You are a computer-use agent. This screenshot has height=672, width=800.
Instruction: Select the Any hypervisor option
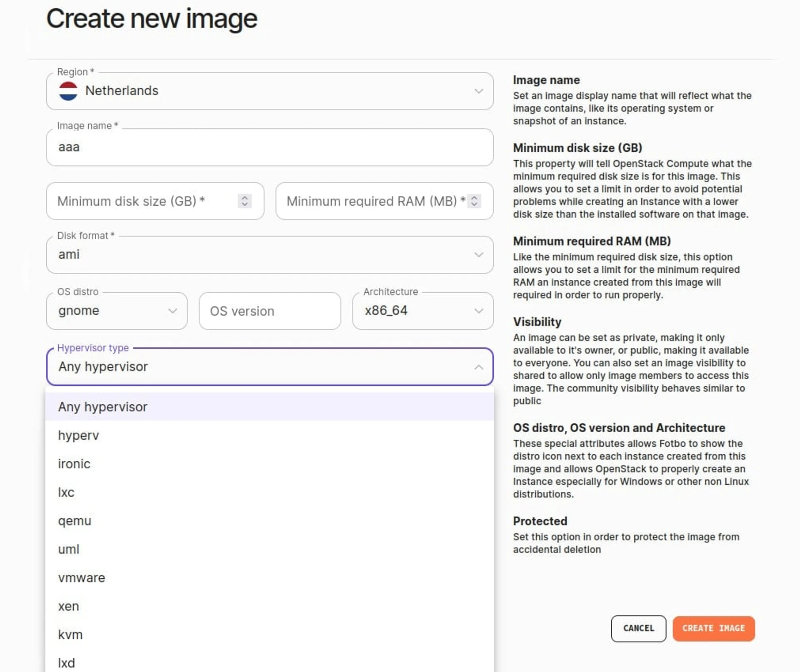(x=270, y=407)
